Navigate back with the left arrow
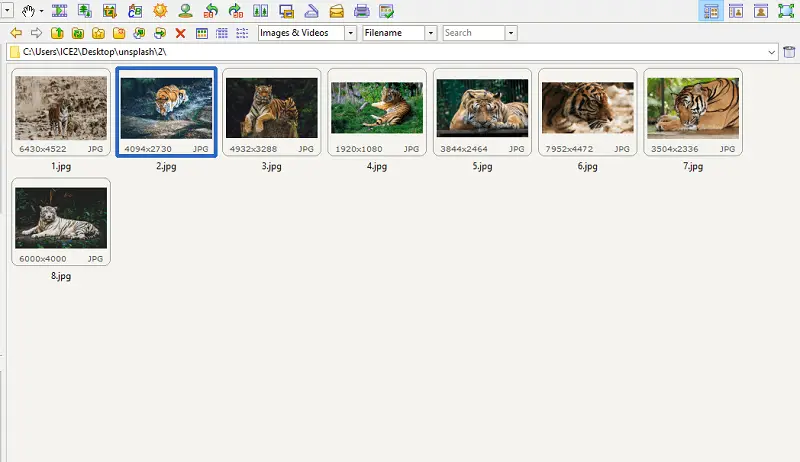The height and width of the screenshot is (462, 800). 15,33
